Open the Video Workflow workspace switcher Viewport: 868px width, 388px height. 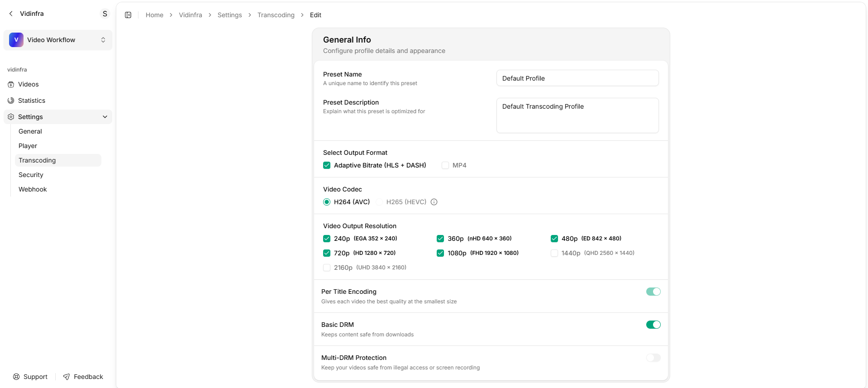point(58,40)
